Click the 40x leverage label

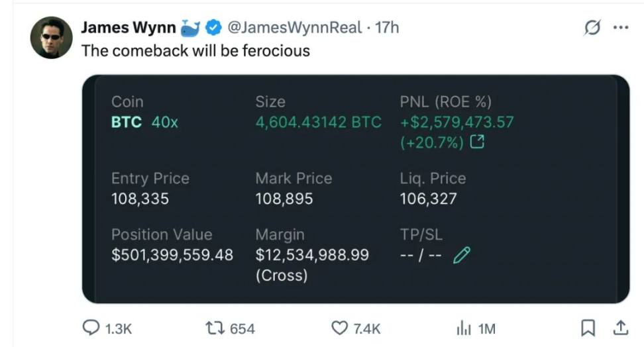point(165,123)
